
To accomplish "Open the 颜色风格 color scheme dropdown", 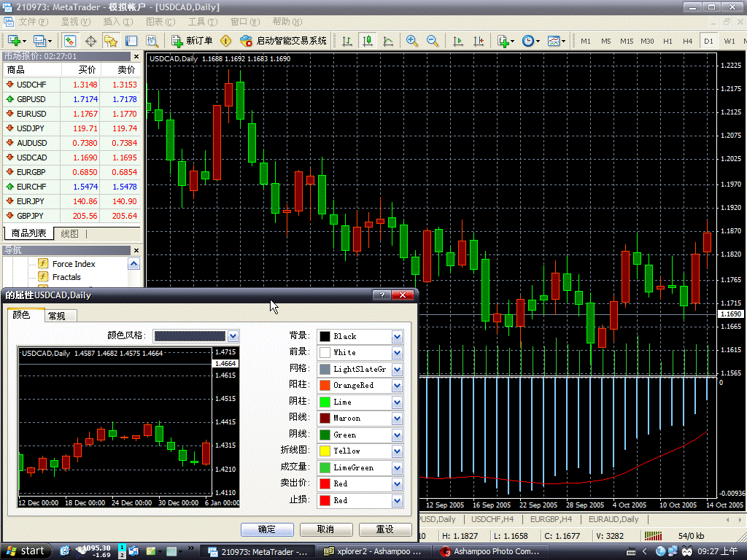I will coord(233,336).
